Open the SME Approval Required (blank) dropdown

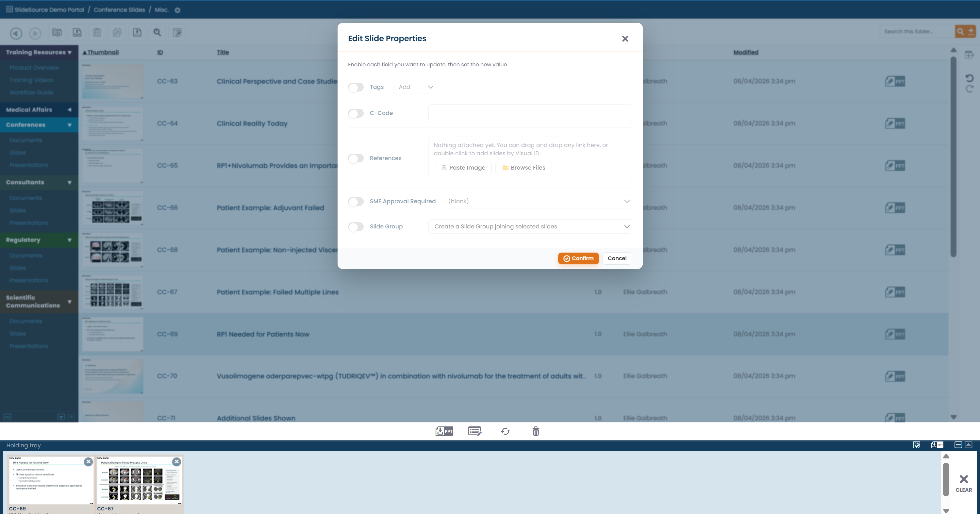point(537,201)
